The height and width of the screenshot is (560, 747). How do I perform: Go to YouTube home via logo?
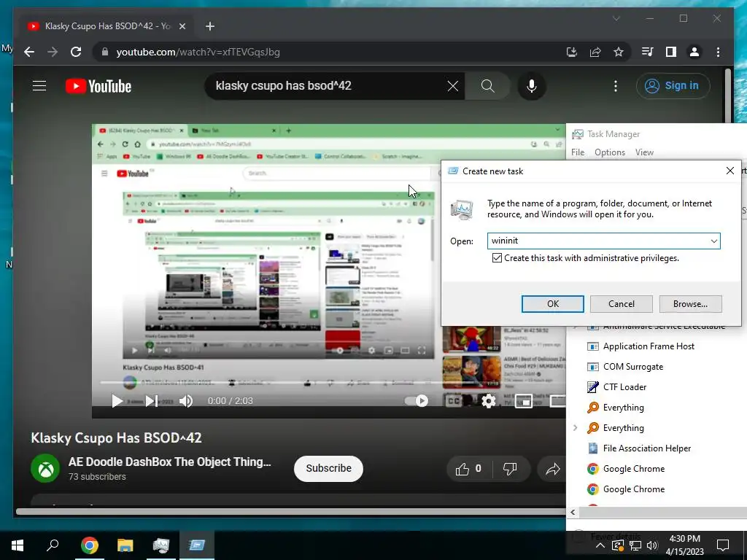[x=98, y=86]
